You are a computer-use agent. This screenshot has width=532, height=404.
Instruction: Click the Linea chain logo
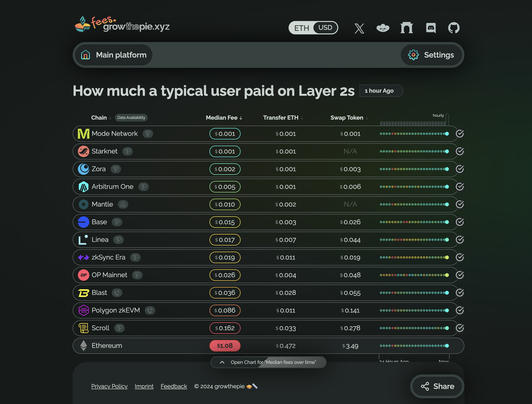click(x=83, y=240)
